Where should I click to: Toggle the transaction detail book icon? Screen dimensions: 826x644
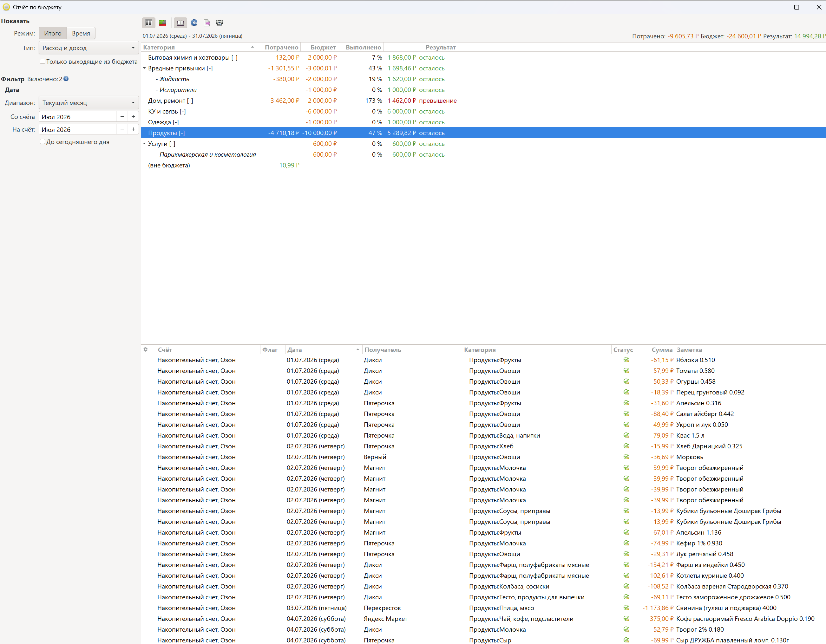click(x=180, y=23)
